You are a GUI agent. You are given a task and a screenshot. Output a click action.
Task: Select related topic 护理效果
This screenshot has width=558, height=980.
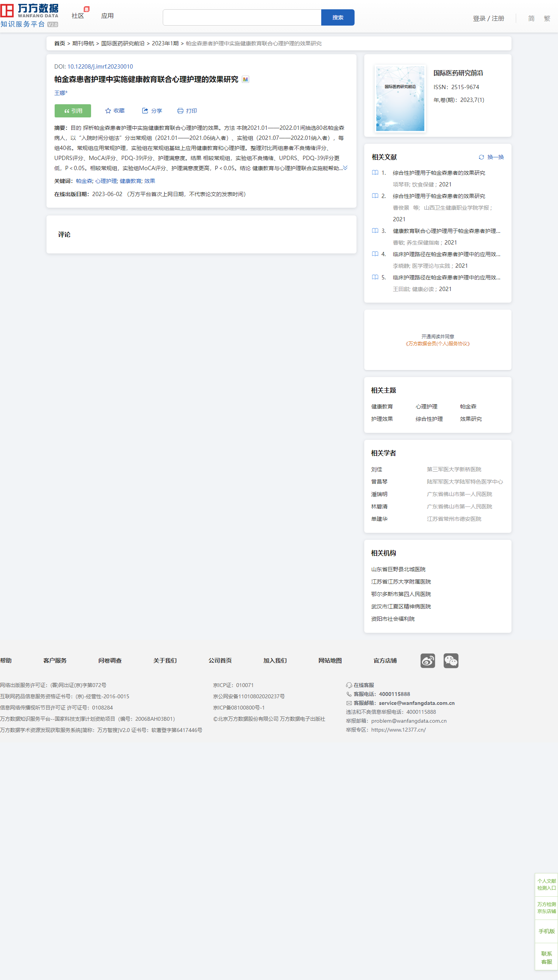[x=382, y=419]
